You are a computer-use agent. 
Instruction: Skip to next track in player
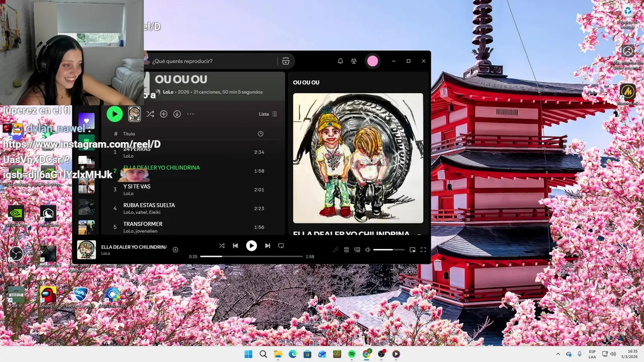tap(267, 245)
